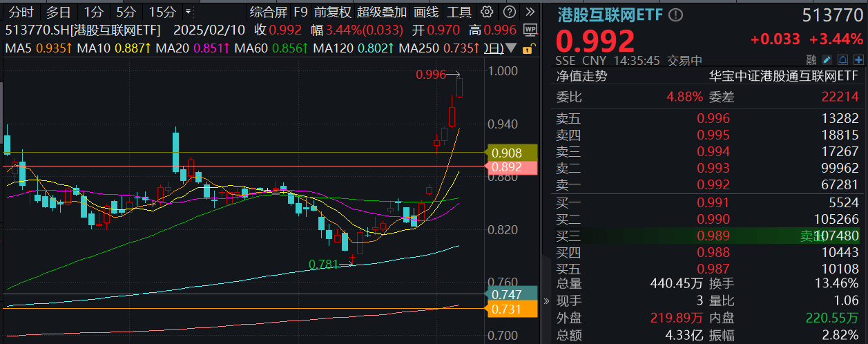
Task: Select the 1分 one-minute period
Action: [x=93, y=12]
